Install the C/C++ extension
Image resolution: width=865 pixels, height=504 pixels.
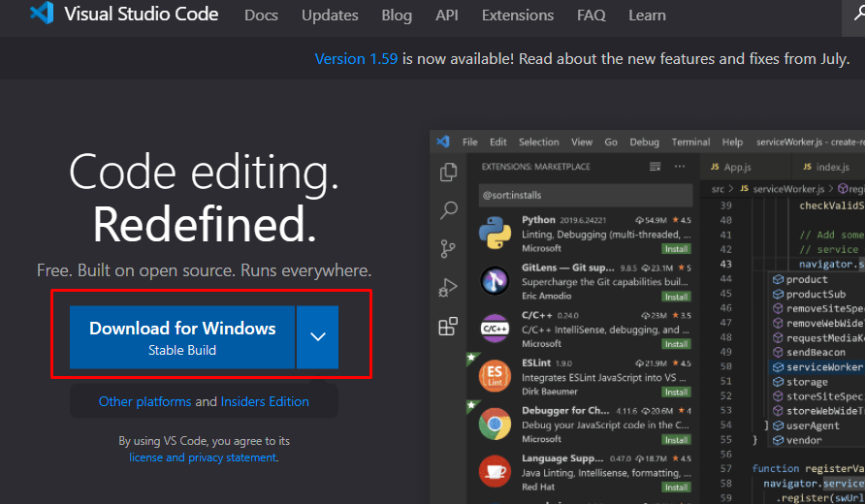(676, 345)
